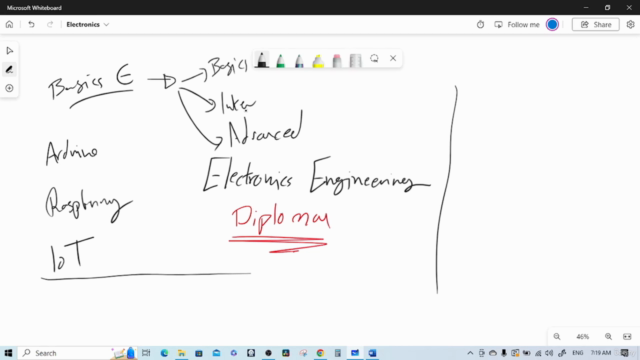Undo the last stroke
Viewport: 640px width, 360px height.
[x=31, y=24]
